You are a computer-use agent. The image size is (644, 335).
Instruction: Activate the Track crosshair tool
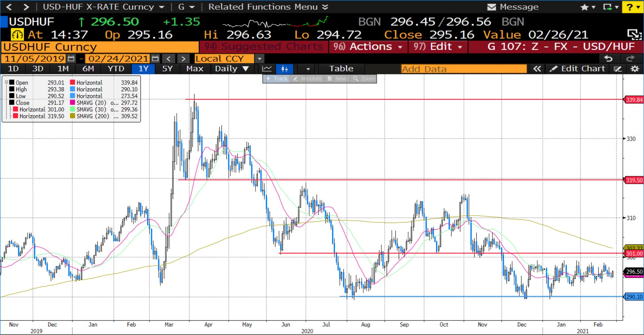(x=276, y=78)
